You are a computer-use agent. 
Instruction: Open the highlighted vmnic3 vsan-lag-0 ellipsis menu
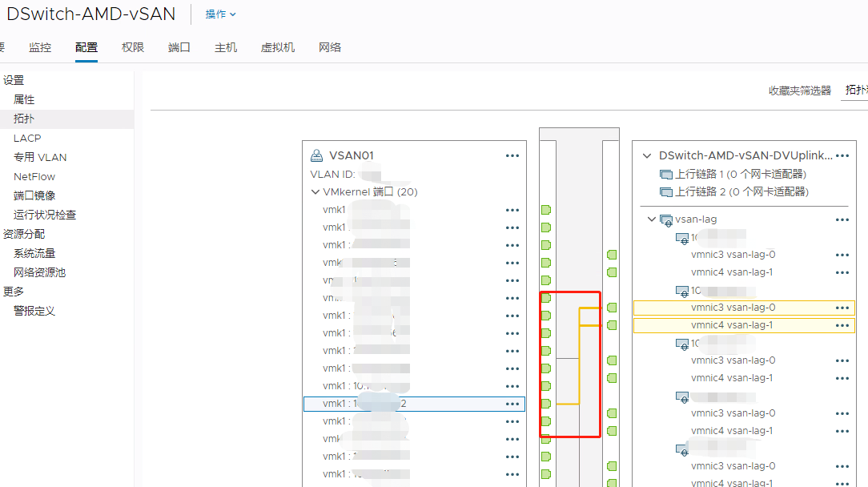(842, 307)
